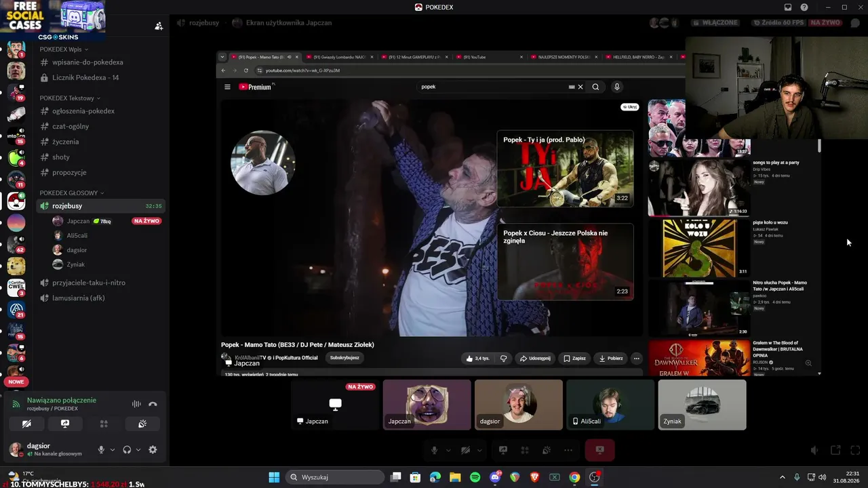Click the Wyszukaj taskbar search box
868x488 pixels.
click(334, 477)
